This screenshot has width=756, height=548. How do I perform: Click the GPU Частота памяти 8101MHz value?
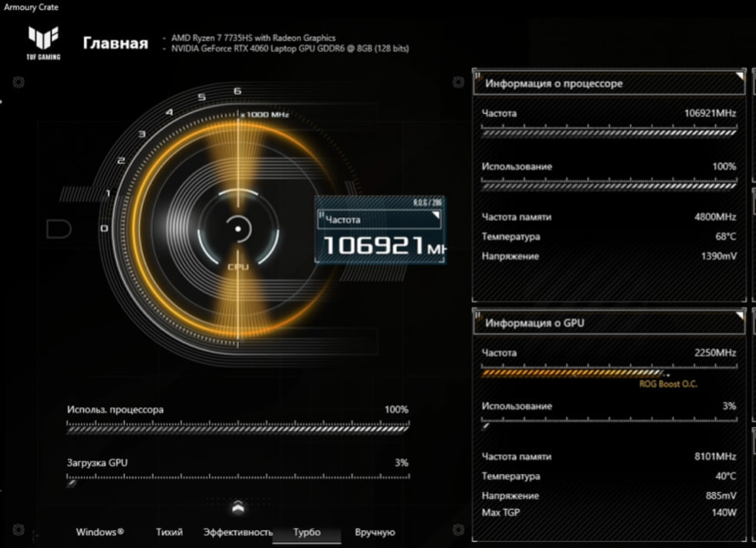click(x=715, y=456)
